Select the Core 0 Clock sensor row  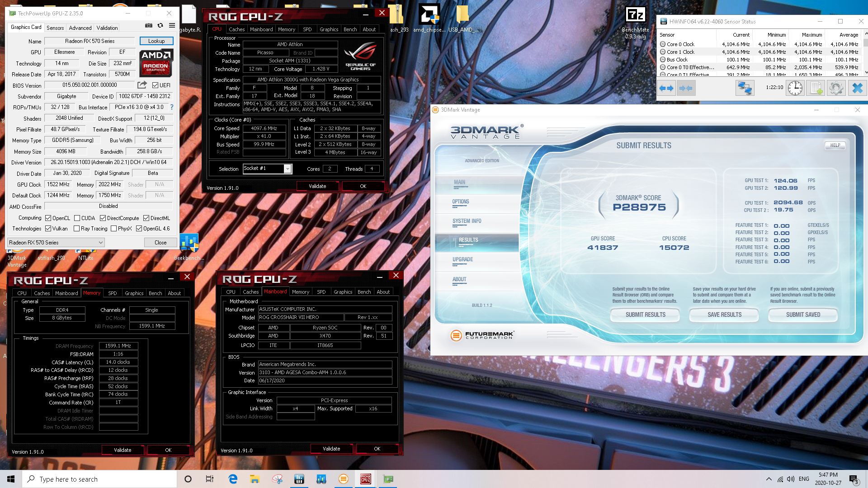point(759,44)
